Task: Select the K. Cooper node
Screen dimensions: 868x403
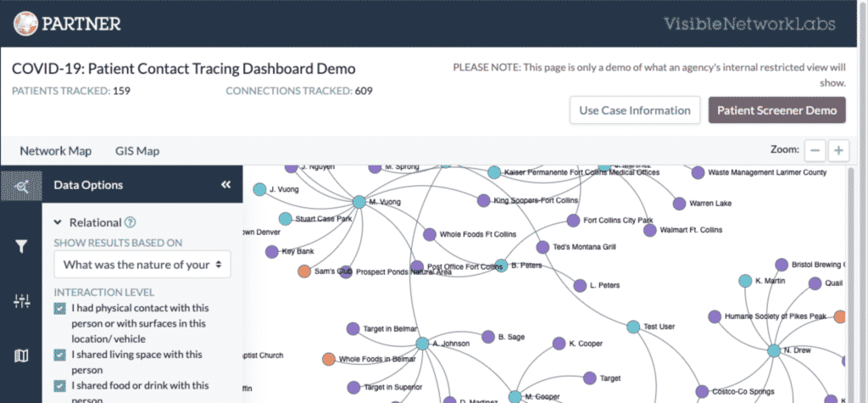Action: (559, 344)
